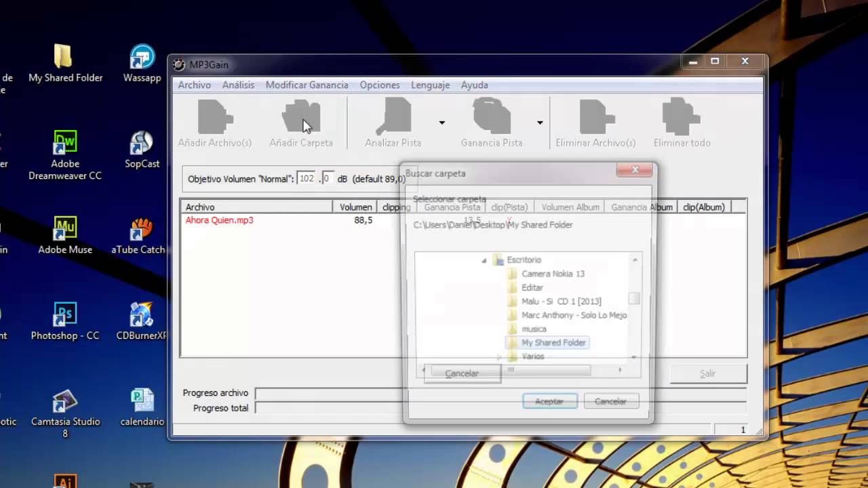
Task: Select the Marc Anthony - Solo Lo Mejo folder
Action: point(574,315)
